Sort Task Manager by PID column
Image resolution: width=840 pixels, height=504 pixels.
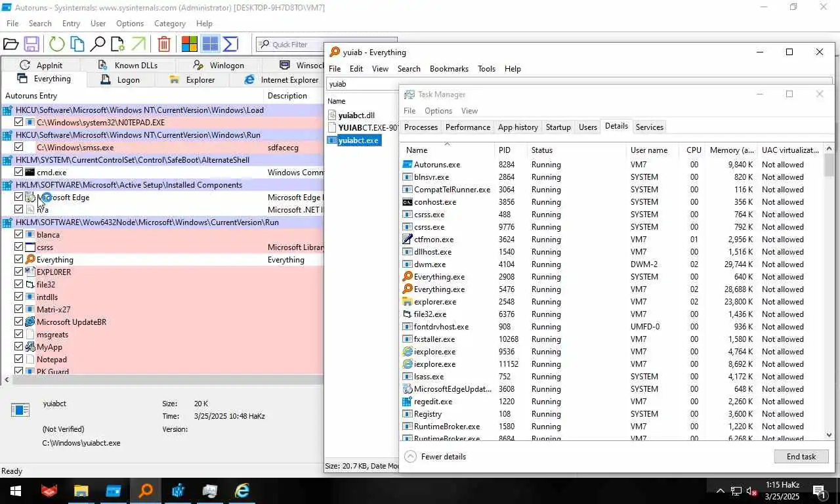click(x=510, y=150)
